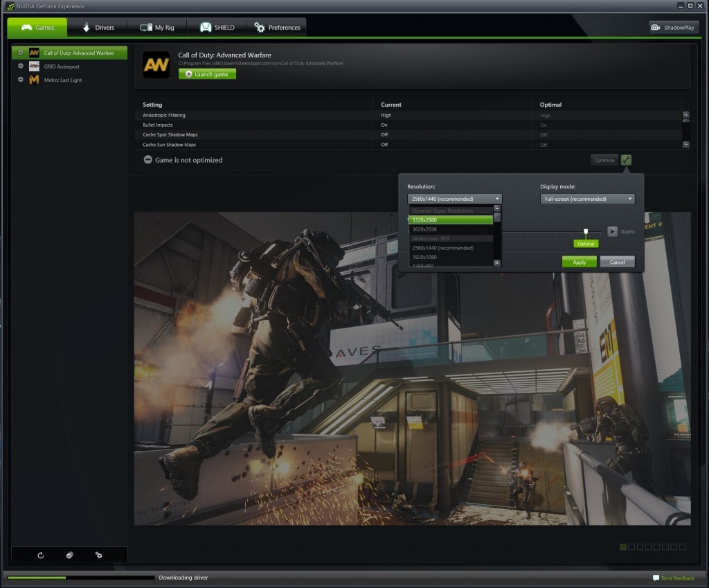
Task: Switch to the Preferences tab
Action: pos(277,28)
